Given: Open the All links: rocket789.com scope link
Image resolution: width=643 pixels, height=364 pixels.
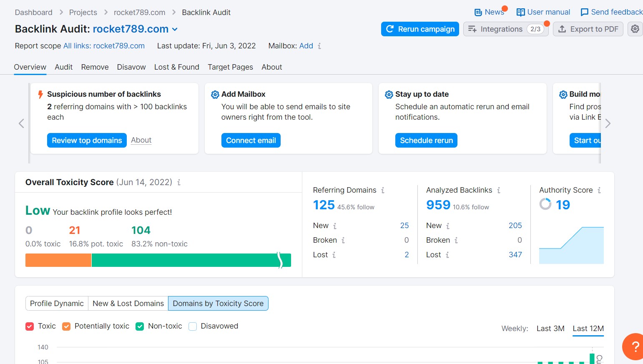Looking at the screenshot, I should (x=104, y=46).
